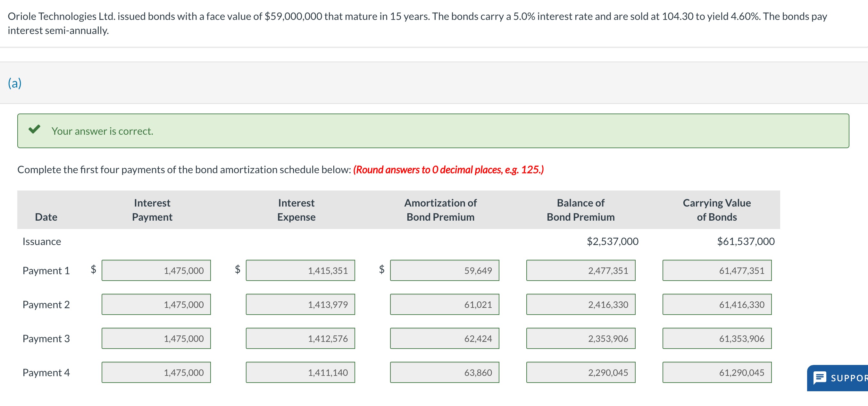This screenshot has height=406, width=868.
Task: Click Payment 3 premium balance field 2,353,906
Action: point(580,338)
